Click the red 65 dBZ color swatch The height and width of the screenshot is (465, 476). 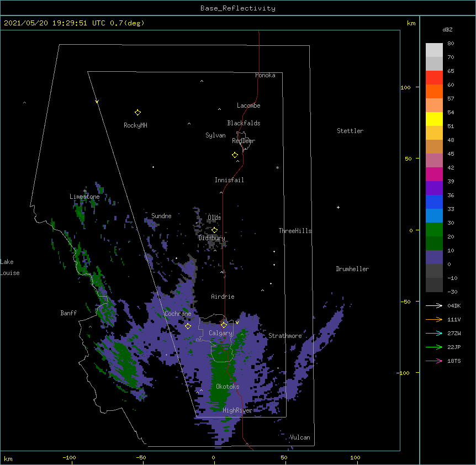pos(434,77)
